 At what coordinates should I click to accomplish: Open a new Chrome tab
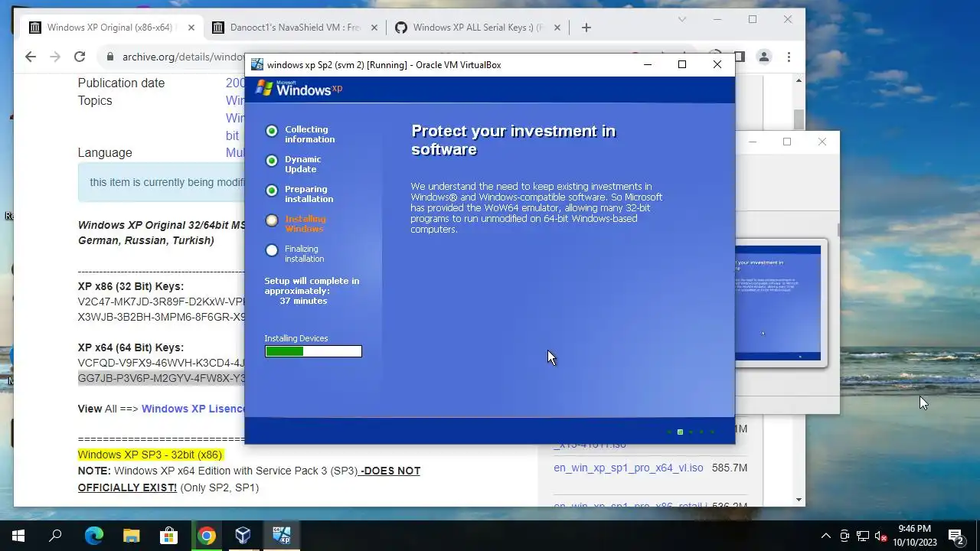click(586, 28)
